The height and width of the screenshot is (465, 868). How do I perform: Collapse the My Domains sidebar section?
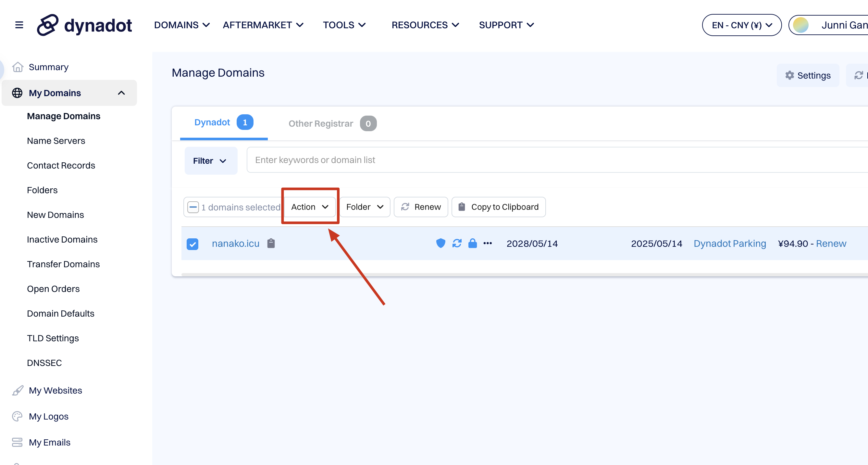click(x=121, y=93)
